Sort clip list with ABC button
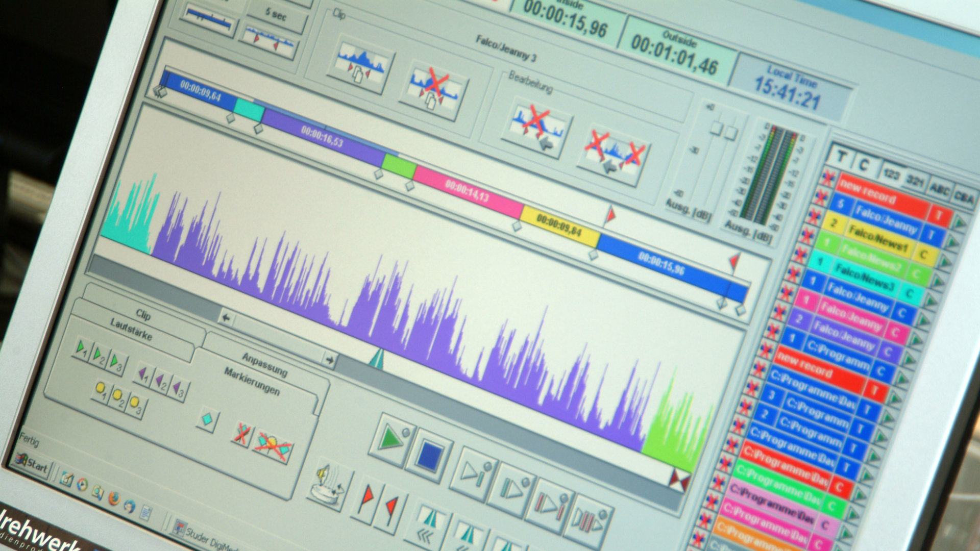 [940, 190]
